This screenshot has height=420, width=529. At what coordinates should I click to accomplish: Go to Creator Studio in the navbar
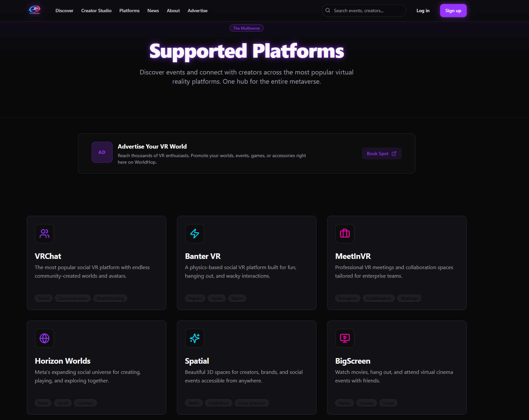96,11
